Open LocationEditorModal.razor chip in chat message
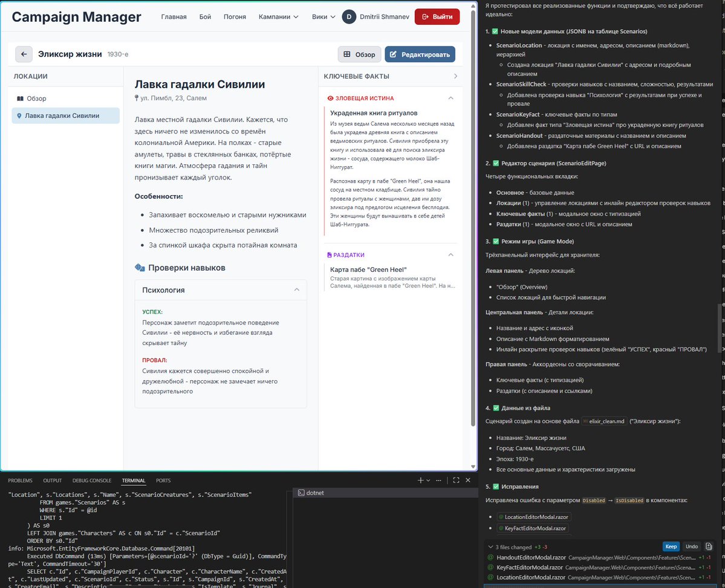 click(533, 517)
